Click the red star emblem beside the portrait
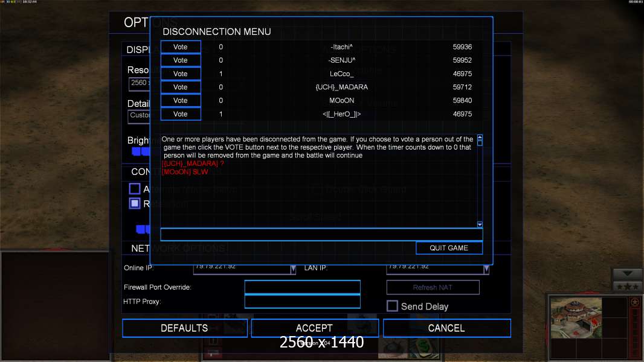 coord(634,302)
